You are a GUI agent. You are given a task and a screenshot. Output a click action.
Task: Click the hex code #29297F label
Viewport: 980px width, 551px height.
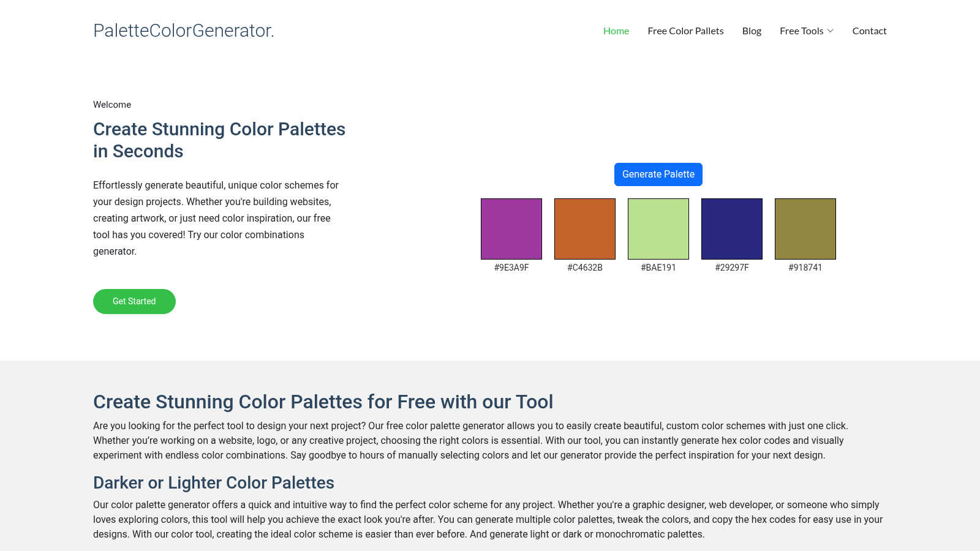tap(732, 268)
